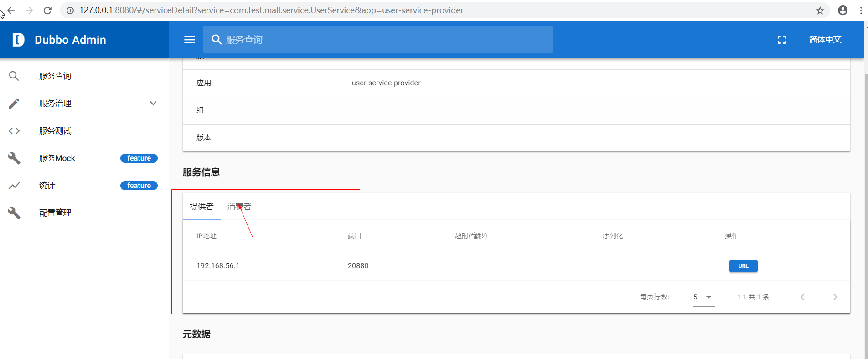Click the 版本 row label

coord(204,138)
